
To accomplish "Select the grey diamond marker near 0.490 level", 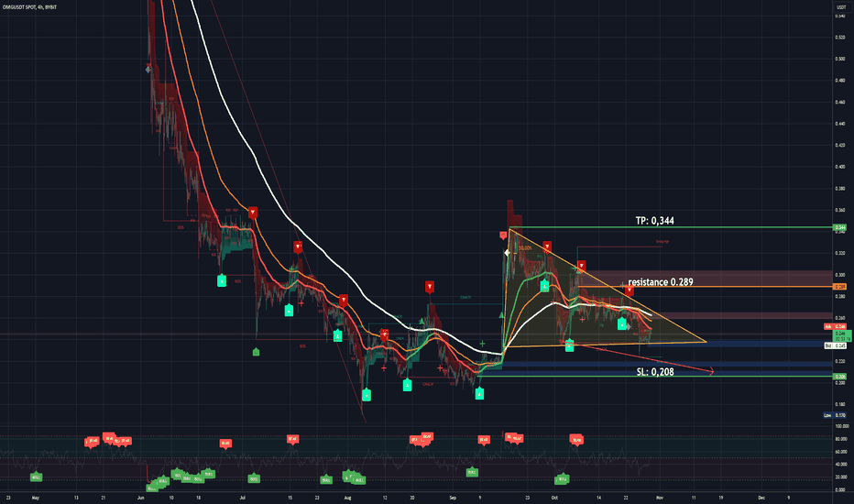I will (148, 70).
